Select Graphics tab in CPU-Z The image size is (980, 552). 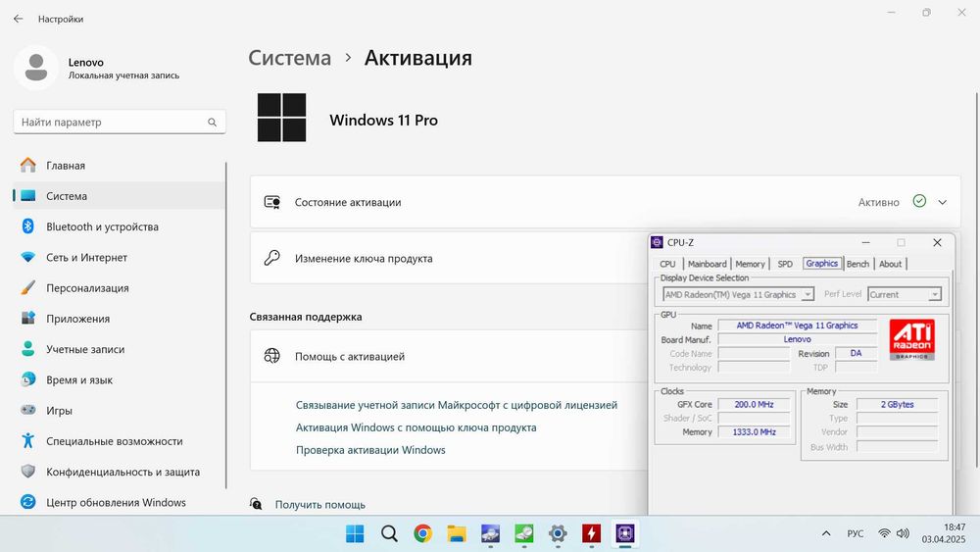pyautogui.click(x=822, y=263)
